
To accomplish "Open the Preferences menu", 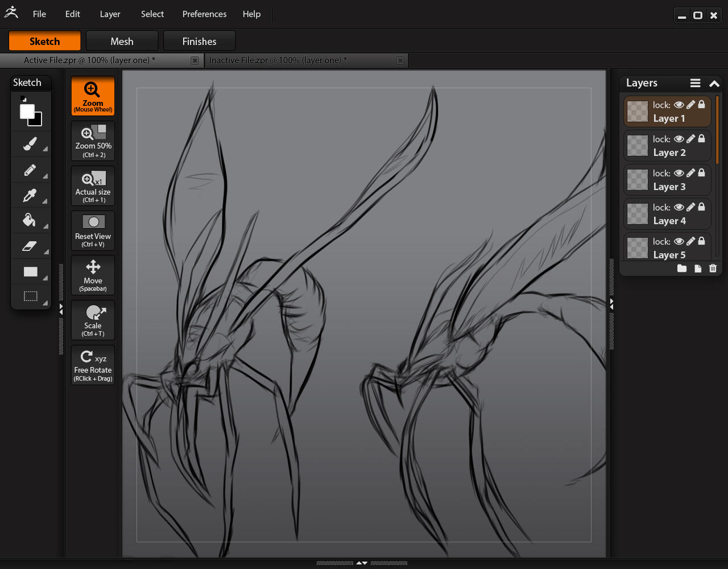I will point(204,14).
